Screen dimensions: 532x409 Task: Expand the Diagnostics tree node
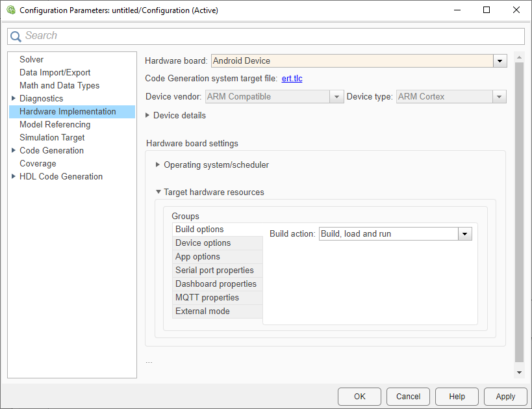pos(14,98)
